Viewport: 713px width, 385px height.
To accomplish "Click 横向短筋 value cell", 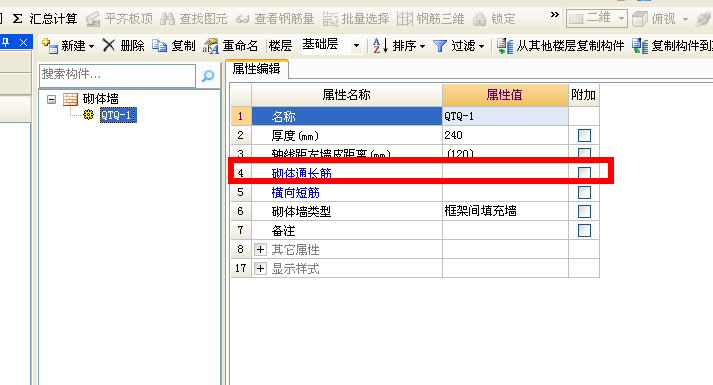I will (505, 193).
